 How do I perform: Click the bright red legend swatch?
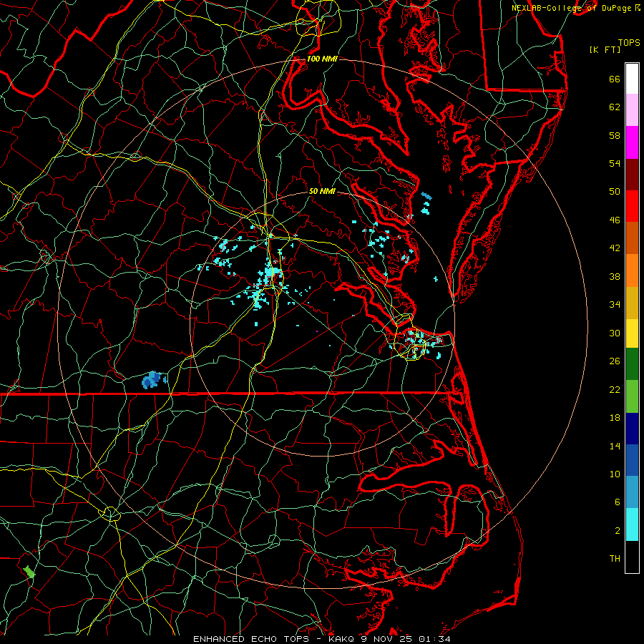[632, 206]
